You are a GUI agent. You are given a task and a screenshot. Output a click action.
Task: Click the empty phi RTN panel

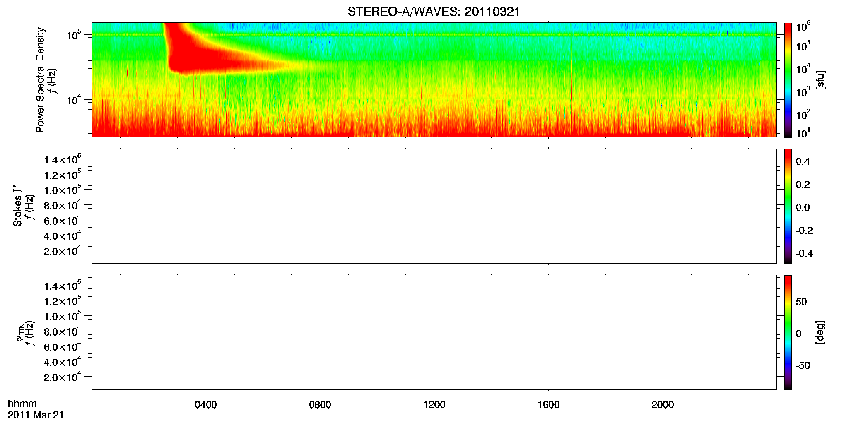tap(434, 332)
